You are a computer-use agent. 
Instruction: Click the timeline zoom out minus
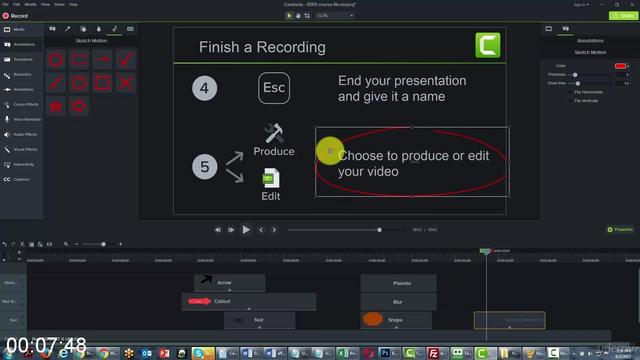pos(76,244)
